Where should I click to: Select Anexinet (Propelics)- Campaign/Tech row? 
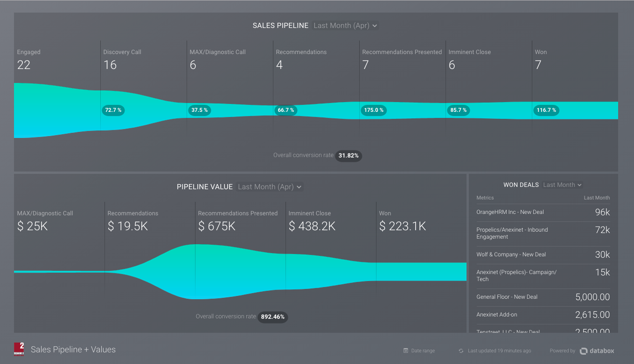[543, 275]
